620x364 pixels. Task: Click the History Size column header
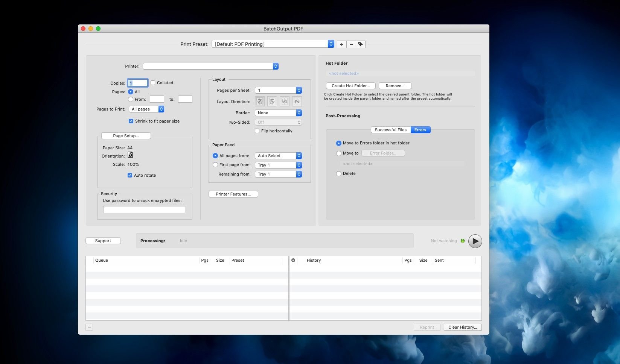pyautogui.click(x=423, y=260)
